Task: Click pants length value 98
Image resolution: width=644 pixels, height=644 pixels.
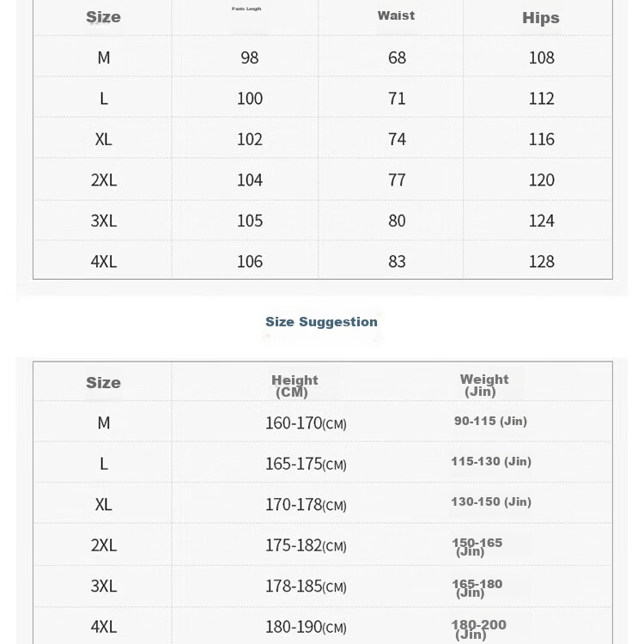Action: [250, 58]
